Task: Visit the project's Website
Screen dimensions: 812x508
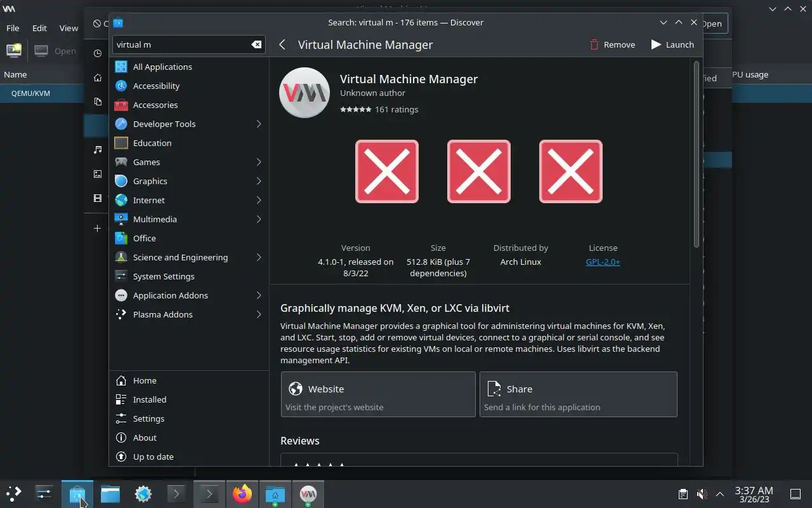Action: tap(378, 394)
